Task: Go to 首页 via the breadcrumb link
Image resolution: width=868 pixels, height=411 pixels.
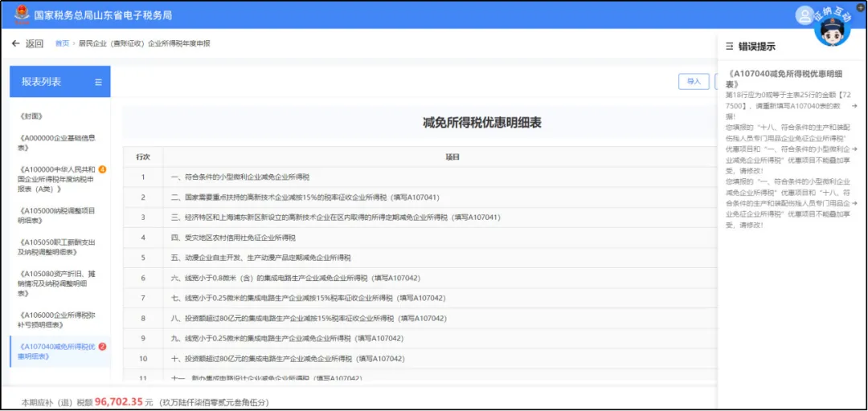Action: click(62, 43)
